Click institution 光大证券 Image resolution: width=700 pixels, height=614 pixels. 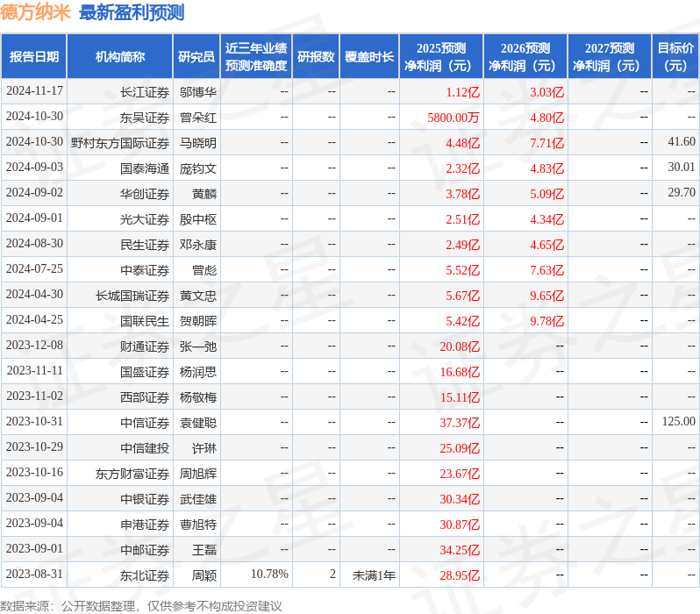click(x=145, y=219)
